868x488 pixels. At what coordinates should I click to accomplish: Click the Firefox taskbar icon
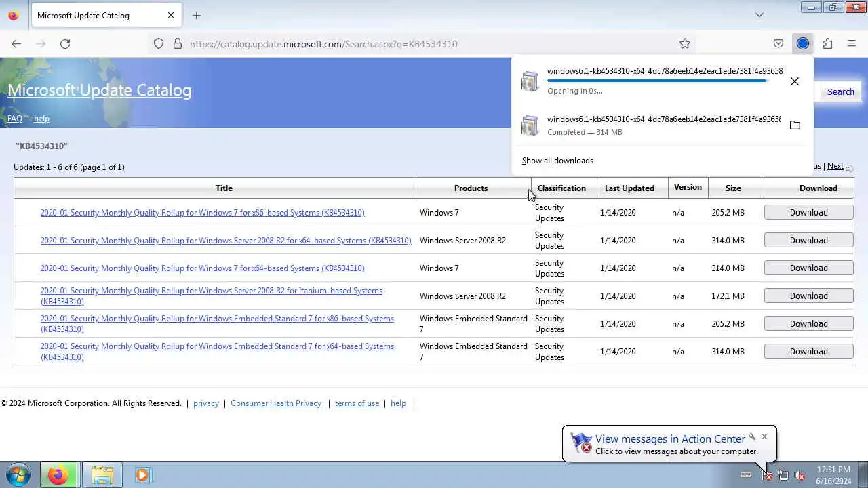[58, 475]
